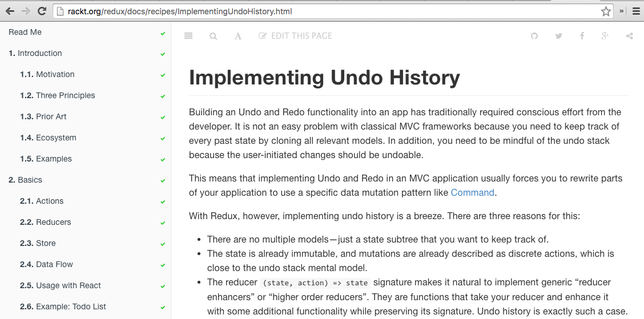Share on Facebook icon
Image resolution: width=644 pixels, height=319 pixels.
click(582, 36)
